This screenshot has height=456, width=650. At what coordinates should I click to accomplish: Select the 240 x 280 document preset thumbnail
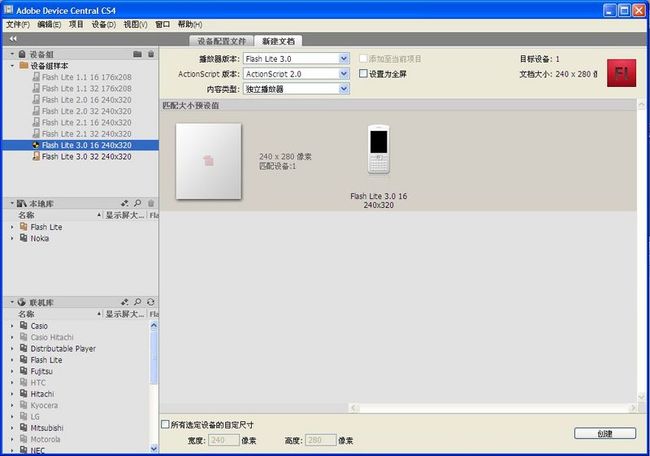pos(209,161)
